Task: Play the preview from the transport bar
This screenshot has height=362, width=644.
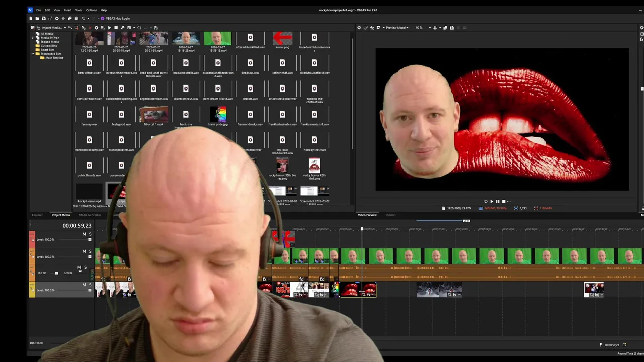Action: click(x=492, y=201)
